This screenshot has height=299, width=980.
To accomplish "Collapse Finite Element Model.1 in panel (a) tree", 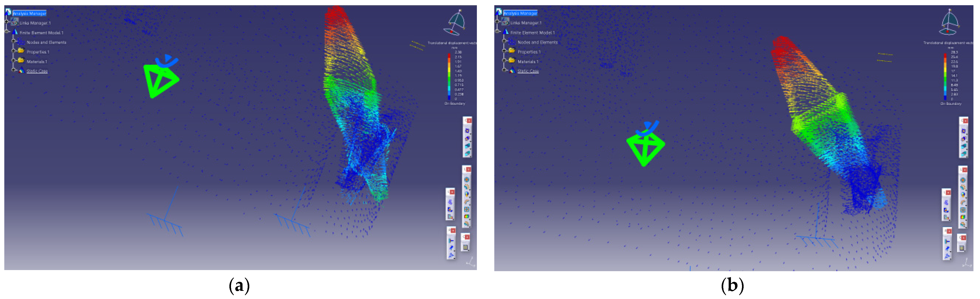I will click(x=7, y=31).
